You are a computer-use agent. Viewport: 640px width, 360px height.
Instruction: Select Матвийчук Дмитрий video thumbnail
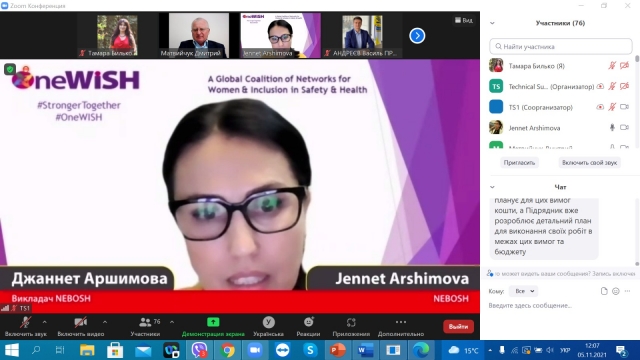click(199, 36)
